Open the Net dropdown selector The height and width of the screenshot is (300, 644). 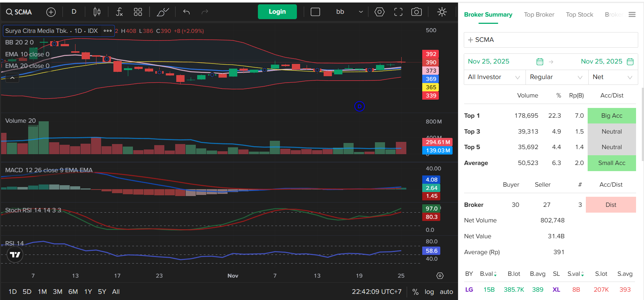[x=613, y=77]
